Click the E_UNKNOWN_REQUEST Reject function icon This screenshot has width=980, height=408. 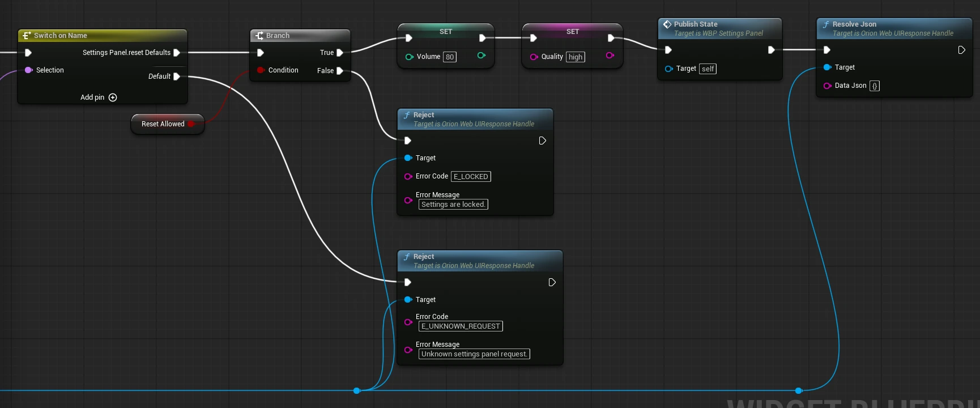point(407,257)
